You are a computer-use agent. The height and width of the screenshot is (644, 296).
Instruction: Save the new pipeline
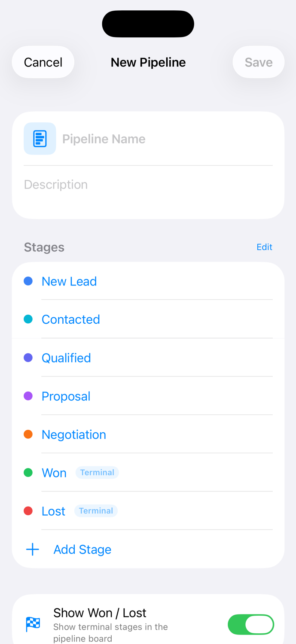click(258, 61)
